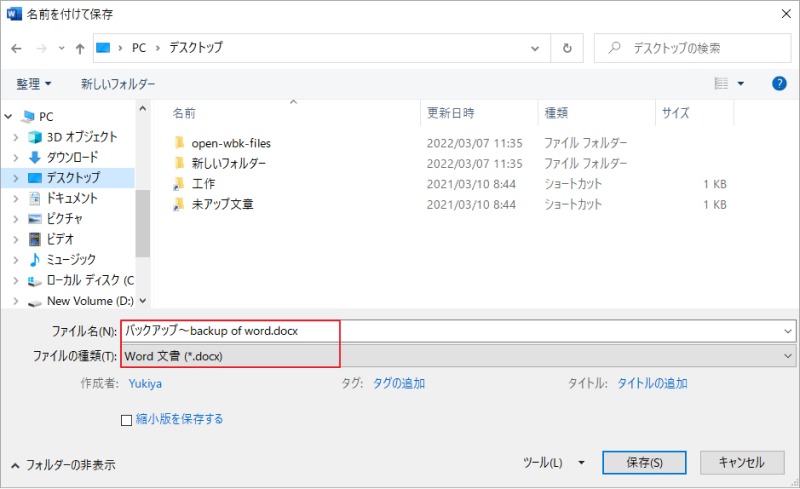Image resolution: width=800 pixels, height=489 pixels.
Task: Click the open-wbk-files file name
Action: tap(231, 143)
